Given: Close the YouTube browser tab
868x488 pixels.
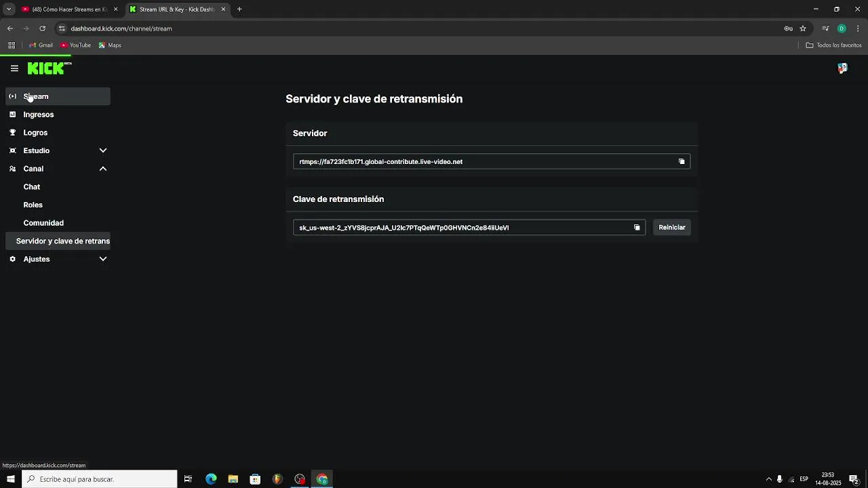Looking at the screenshot, I should pyautogui.click(x=115, y=9).
